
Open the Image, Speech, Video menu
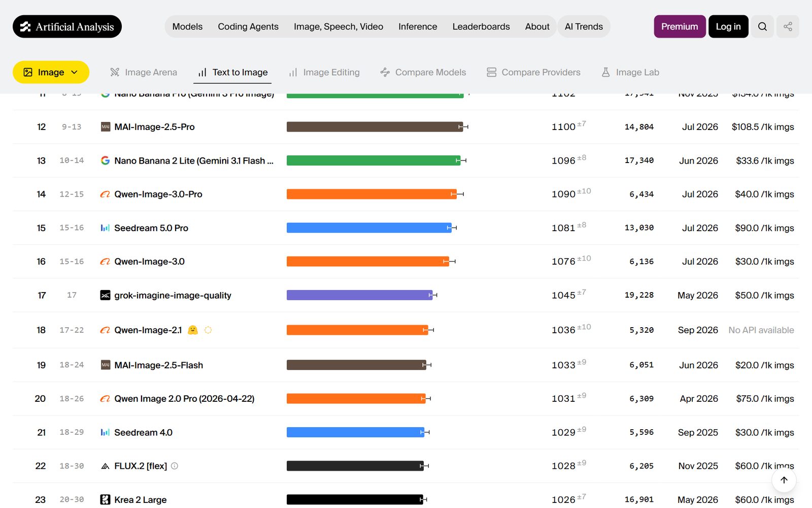339,26
